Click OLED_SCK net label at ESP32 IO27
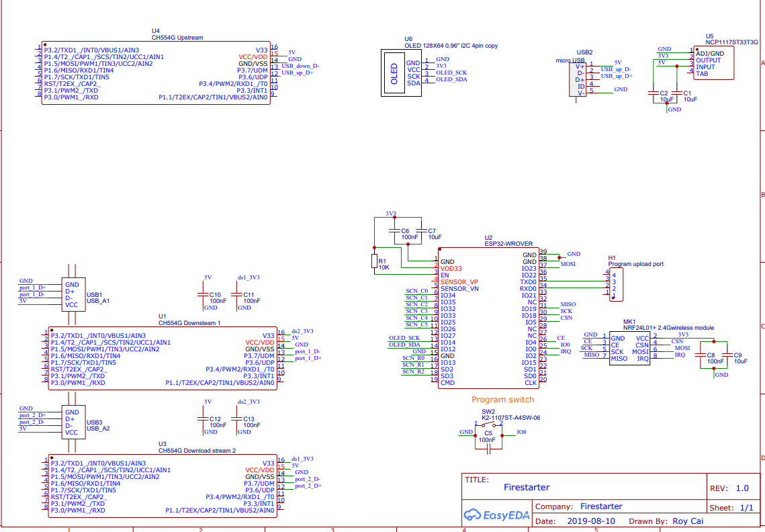This screenshot has height=532, width=765. [404, 339]
